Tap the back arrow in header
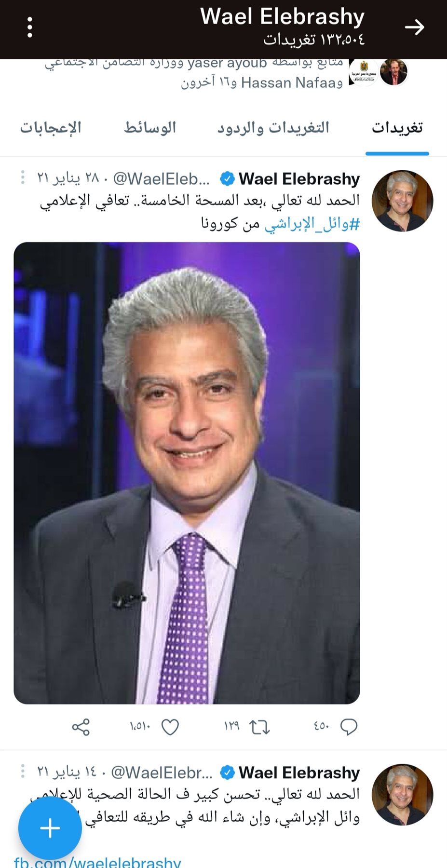This screenshot has width=447, height=868. click(x=414, y=27)
